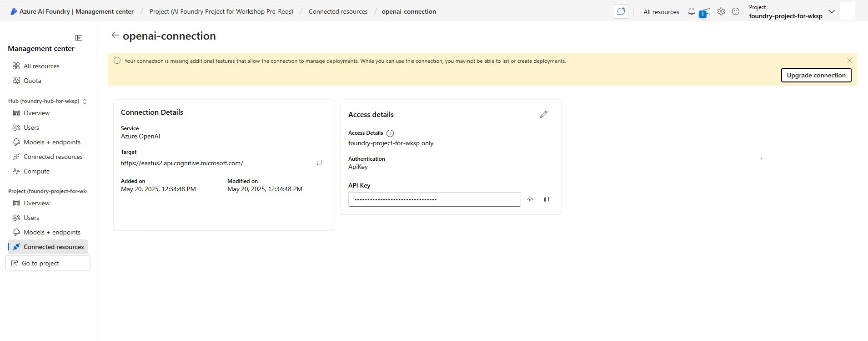
Task: Collapse the Management center sidebar
Action: tap(79, 38)
